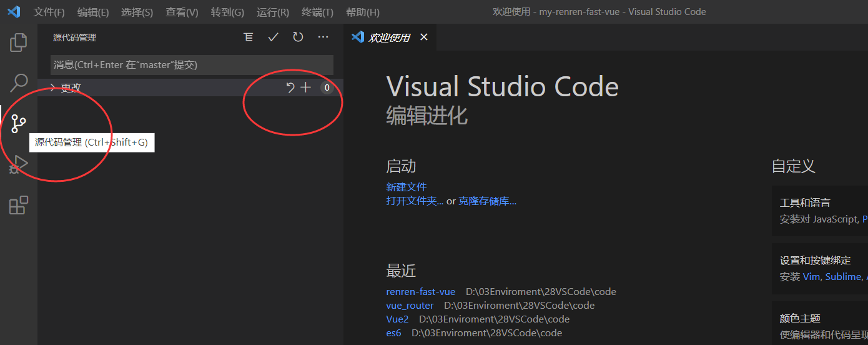Select the 欢迎使用 editor tab
This screenshot has height=345, width=868.
(390, 37)
